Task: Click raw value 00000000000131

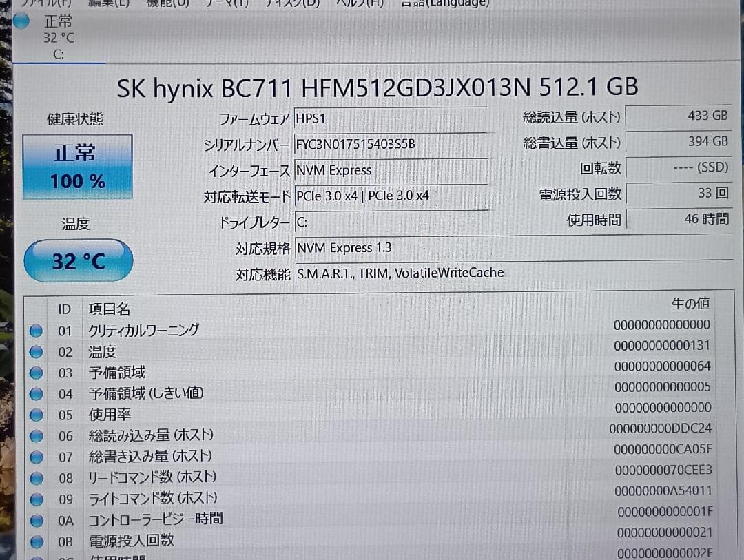Action: click(662, 346)
